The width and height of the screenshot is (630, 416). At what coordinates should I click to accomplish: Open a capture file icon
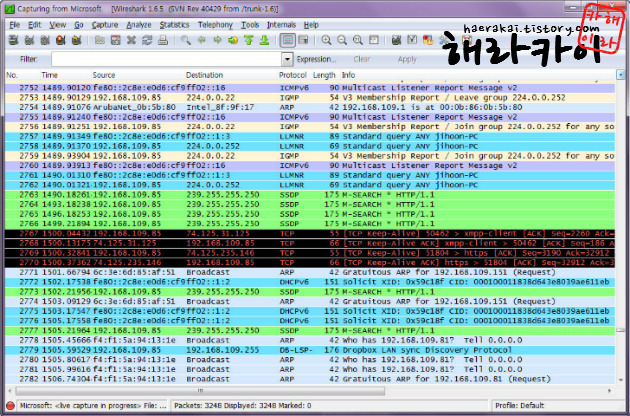(x=100, y=40)
